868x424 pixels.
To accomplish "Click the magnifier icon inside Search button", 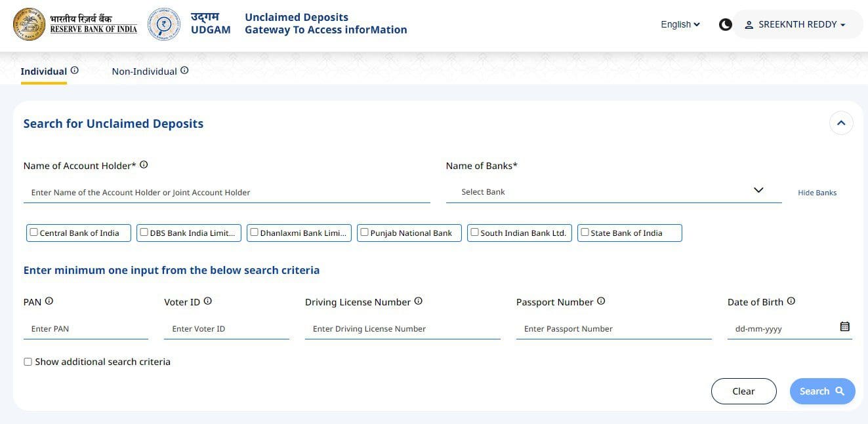I will (x=841, y=391).
